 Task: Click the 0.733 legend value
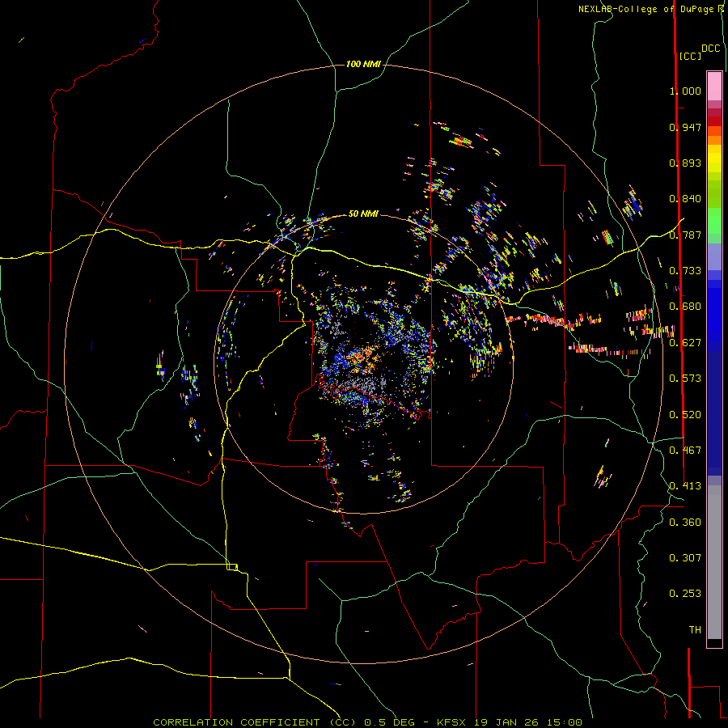tap(685, 271)
